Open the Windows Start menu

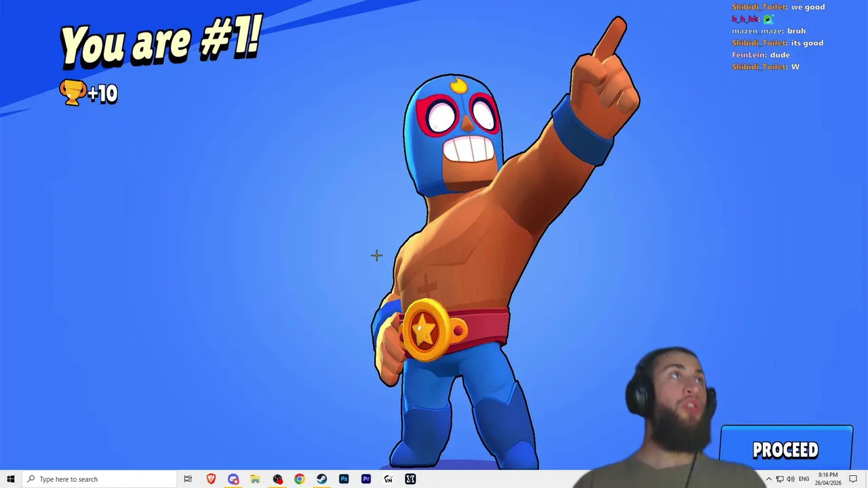point(10,479)
